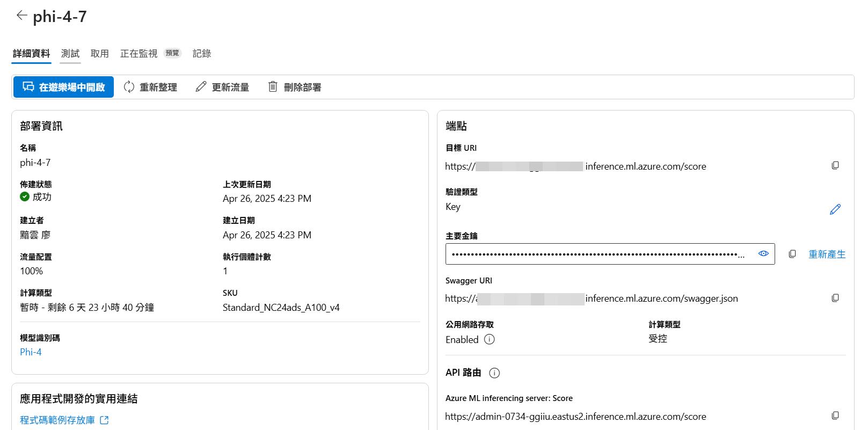This screenshot has width=868, height=430.
Task: Go to the 正在監視 tab
Action: [139, 54]
